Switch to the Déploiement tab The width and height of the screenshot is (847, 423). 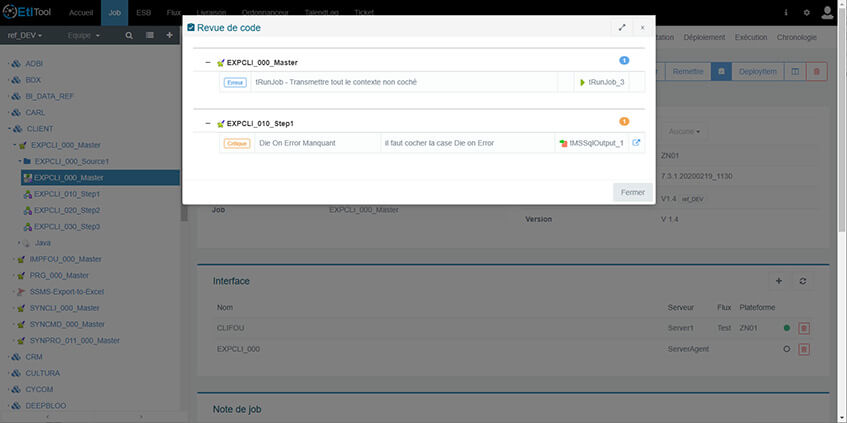704,38
